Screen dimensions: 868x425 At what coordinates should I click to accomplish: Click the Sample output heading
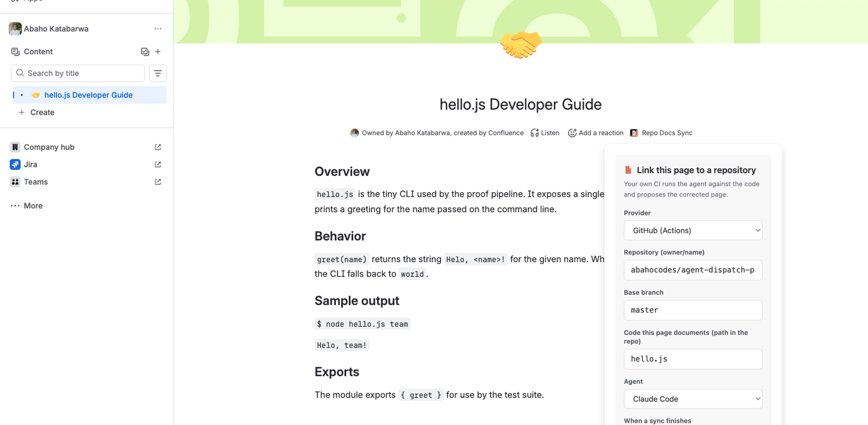tap(357, 301)
